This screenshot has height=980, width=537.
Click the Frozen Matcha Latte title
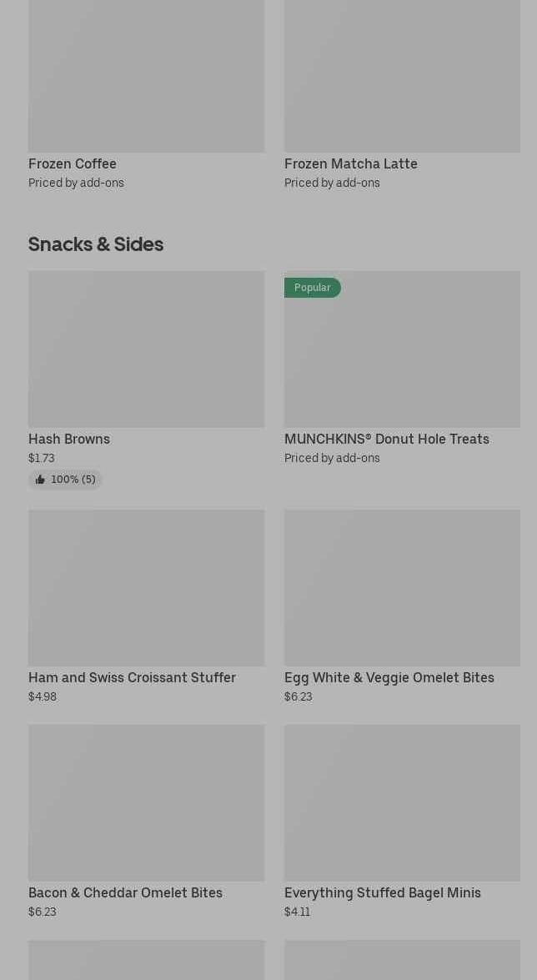click(350, 164)
